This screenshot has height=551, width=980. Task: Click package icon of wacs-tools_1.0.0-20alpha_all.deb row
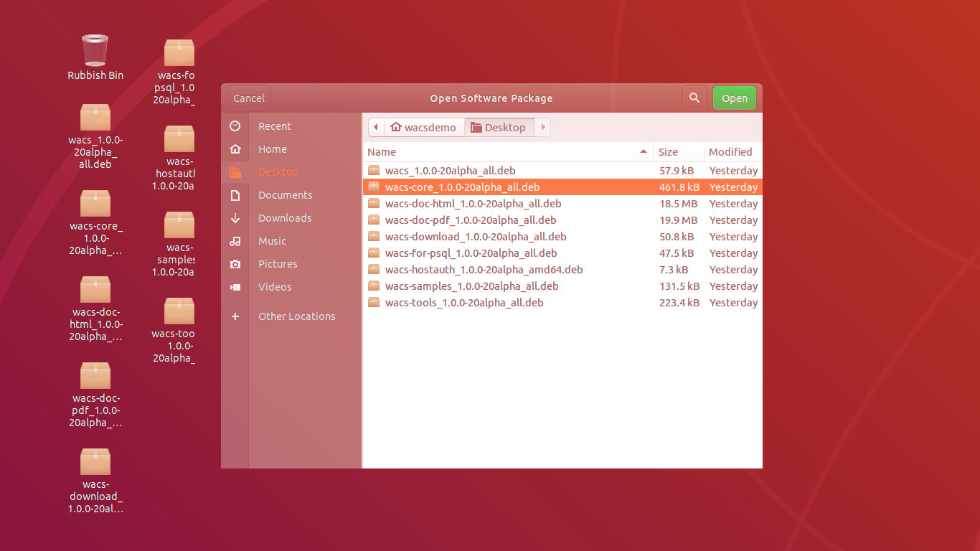point(373,303)
